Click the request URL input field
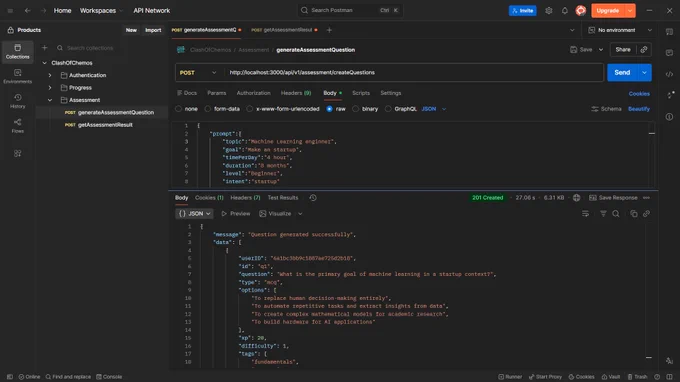Screen dimensions: 680x382 pos(414,73)
